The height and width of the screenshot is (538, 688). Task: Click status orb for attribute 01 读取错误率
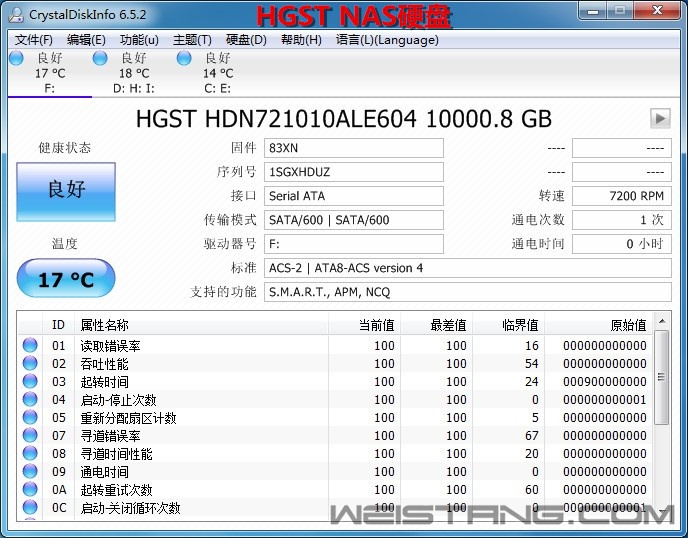30,346
